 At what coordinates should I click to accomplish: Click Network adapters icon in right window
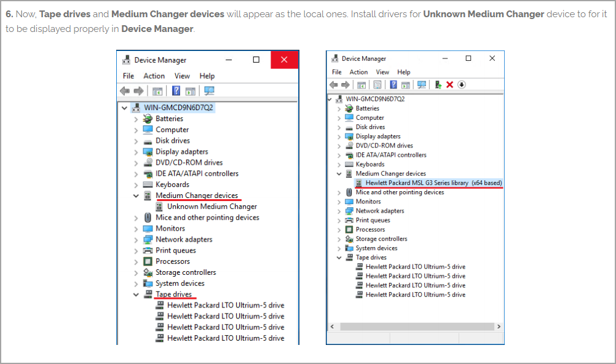349,211
